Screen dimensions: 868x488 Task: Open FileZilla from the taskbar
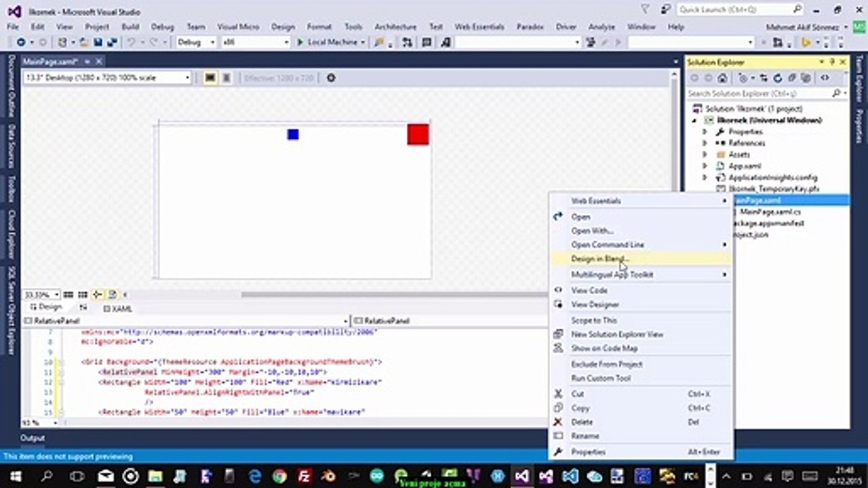[304, 476]
